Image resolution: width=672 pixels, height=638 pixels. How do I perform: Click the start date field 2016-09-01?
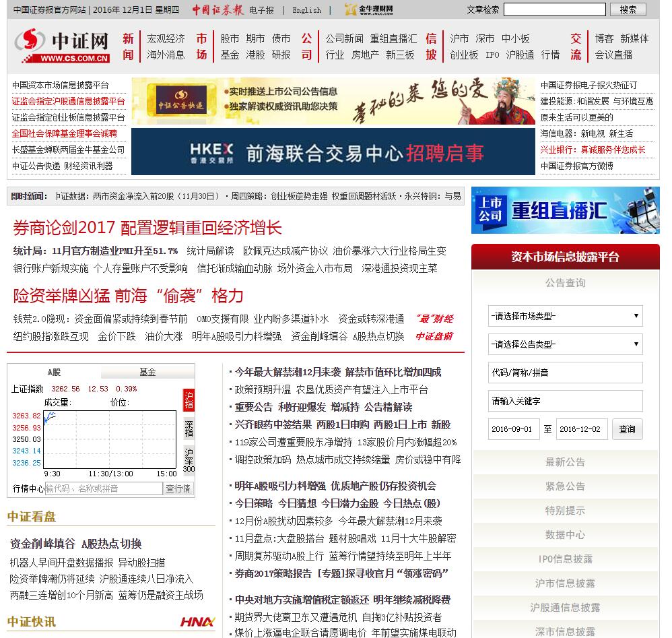click(x=514, y=429)
